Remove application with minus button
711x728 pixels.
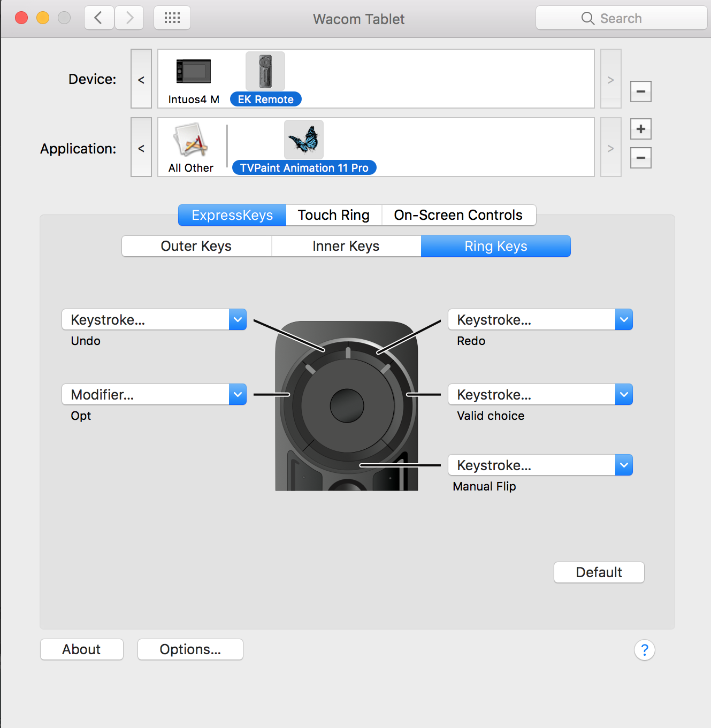point(641,158)
